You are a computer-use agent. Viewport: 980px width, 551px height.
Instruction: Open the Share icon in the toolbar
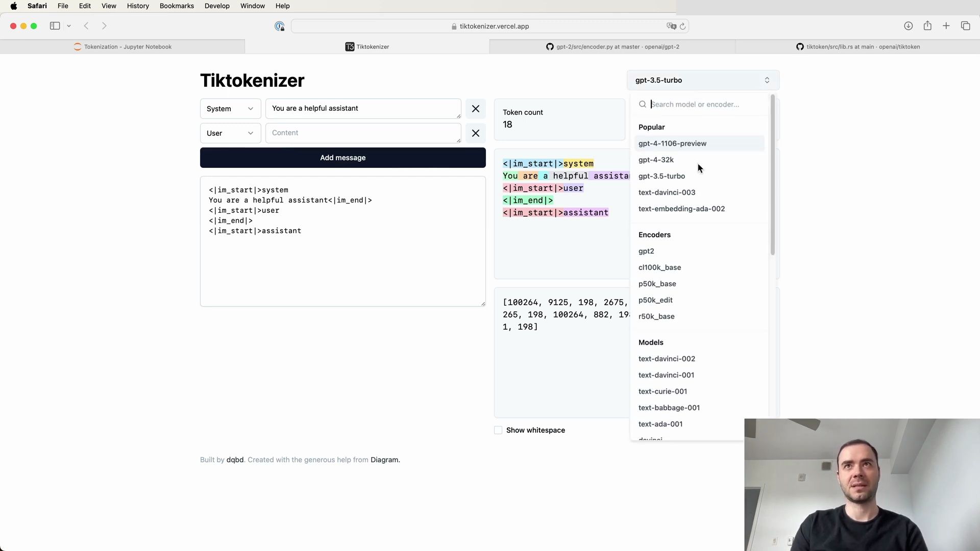(x=927, y=26)
